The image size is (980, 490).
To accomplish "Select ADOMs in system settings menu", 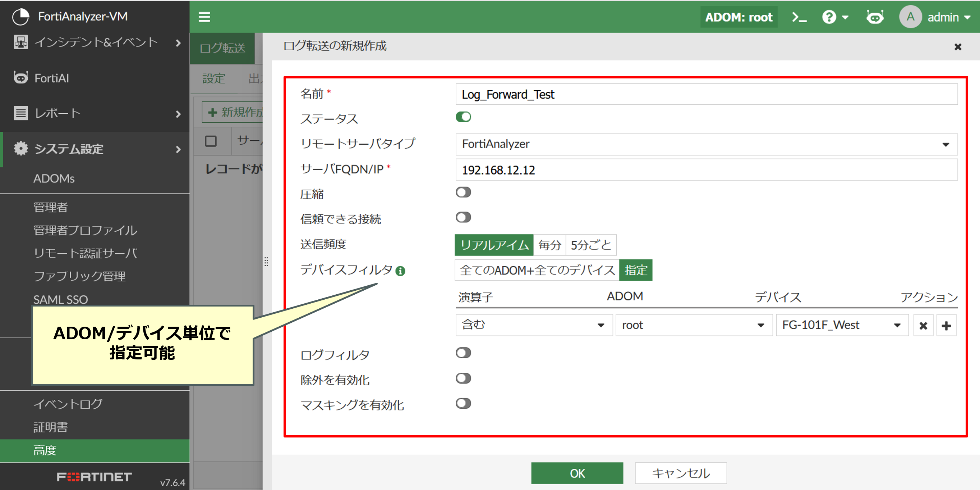I will click(x=54, y=178).
